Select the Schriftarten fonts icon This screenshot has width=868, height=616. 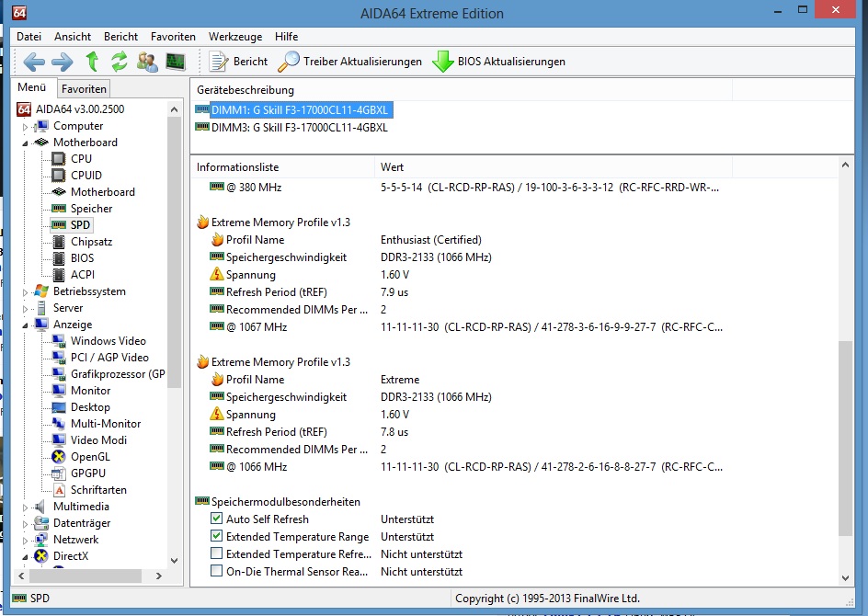[59, 490]
